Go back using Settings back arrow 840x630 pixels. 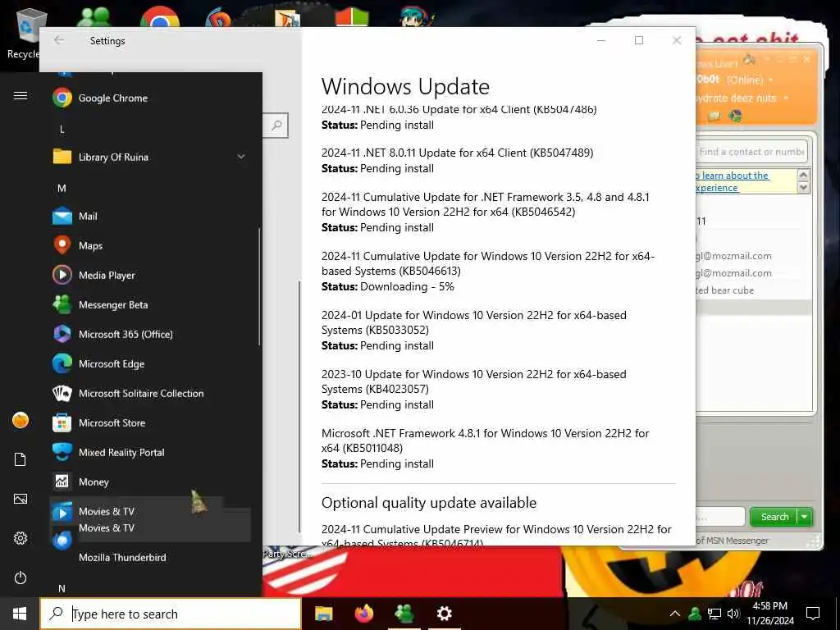59,40
